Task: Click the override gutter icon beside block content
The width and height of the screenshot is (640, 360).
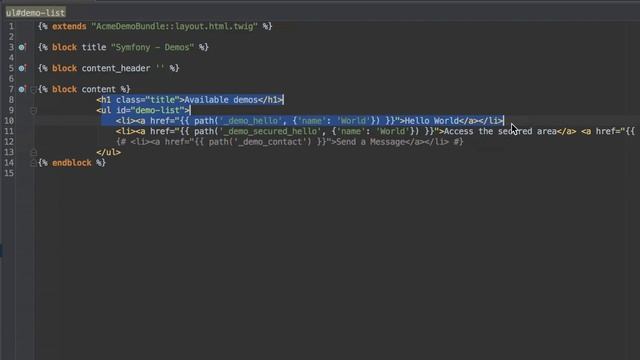Action: tap(22, 89)
